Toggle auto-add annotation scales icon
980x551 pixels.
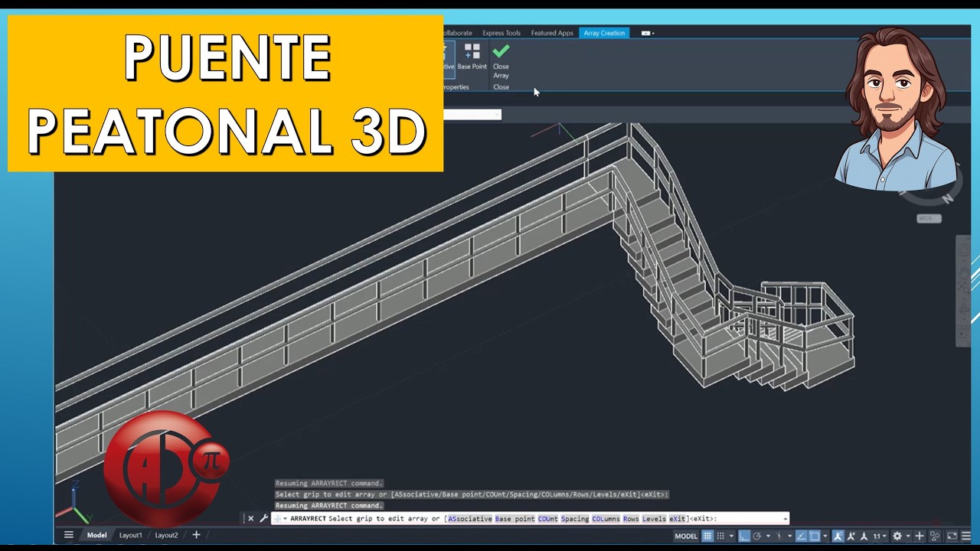[x=851, y=536]
